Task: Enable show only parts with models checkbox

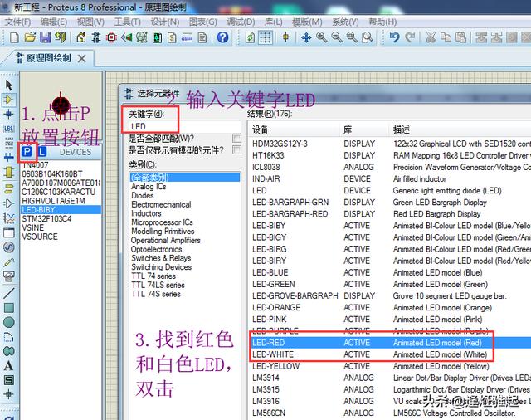Action: [236, 149]
